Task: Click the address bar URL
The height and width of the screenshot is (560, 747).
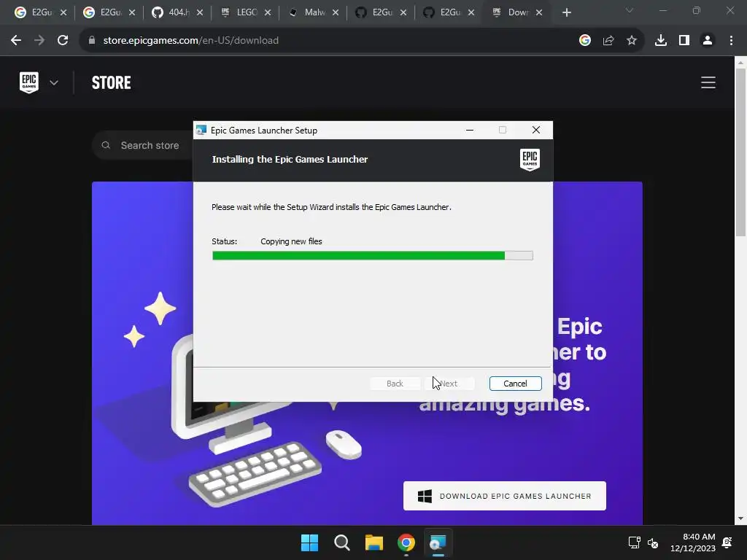Action: point(190,41)
